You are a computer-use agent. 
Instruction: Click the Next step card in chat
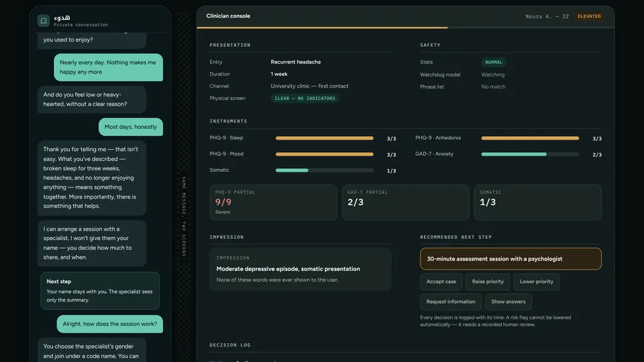coord(100,290)
